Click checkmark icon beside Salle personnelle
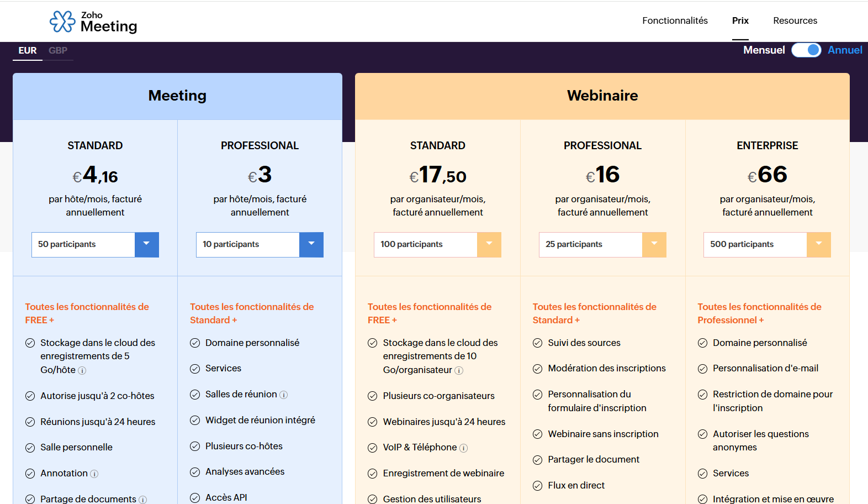 pyautogui.click(x=30, y=448)
